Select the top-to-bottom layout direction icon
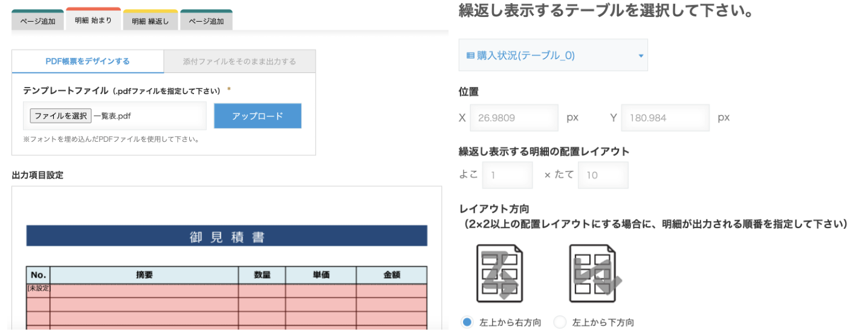This screenshot has height=332, width=868. click(x=594, y=273)
